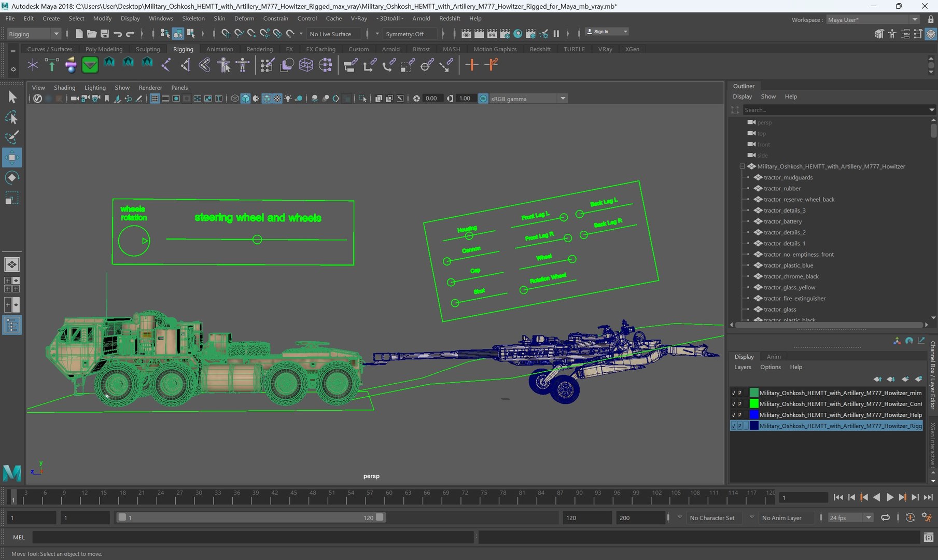Open the Sign In dropdown

(x=607, y=32)
